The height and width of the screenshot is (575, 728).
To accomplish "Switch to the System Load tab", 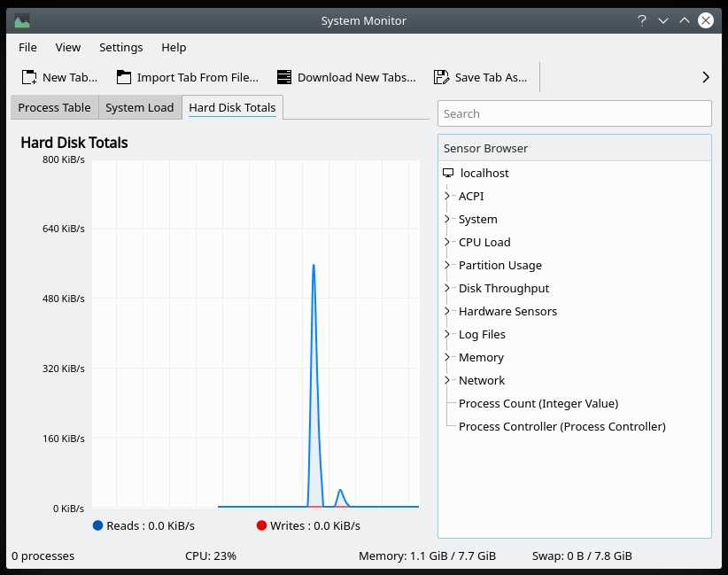I will click(139, 107).
